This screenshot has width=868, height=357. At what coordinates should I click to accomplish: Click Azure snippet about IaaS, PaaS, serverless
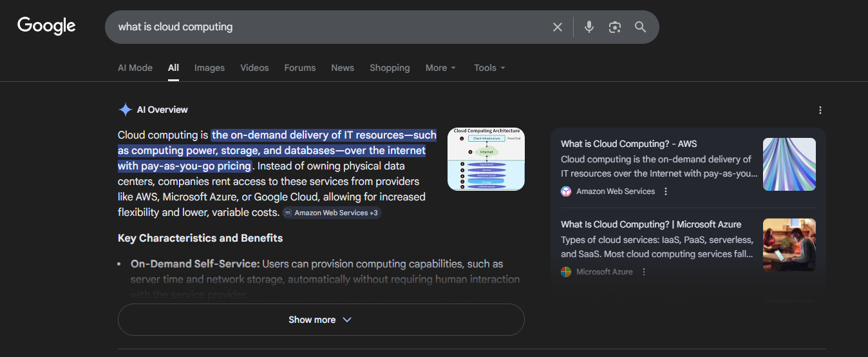click(x=657, y=246)
